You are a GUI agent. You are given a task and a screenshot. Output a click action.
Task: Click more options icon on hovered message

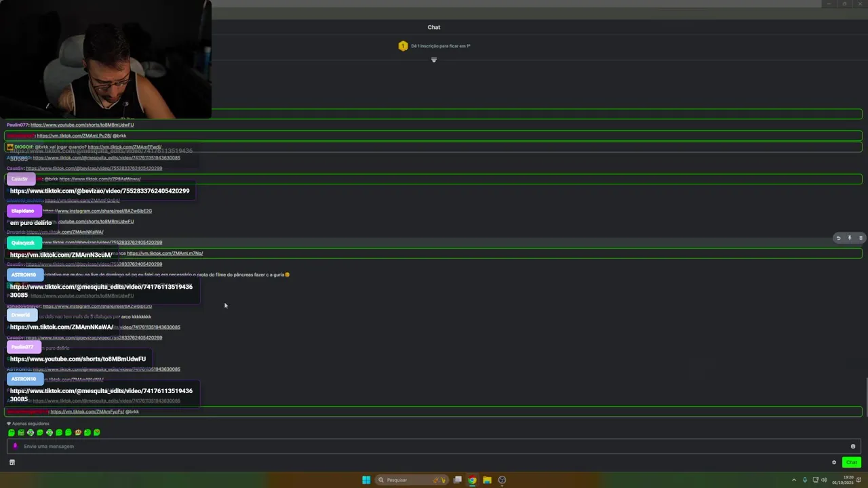click(861, 238)
